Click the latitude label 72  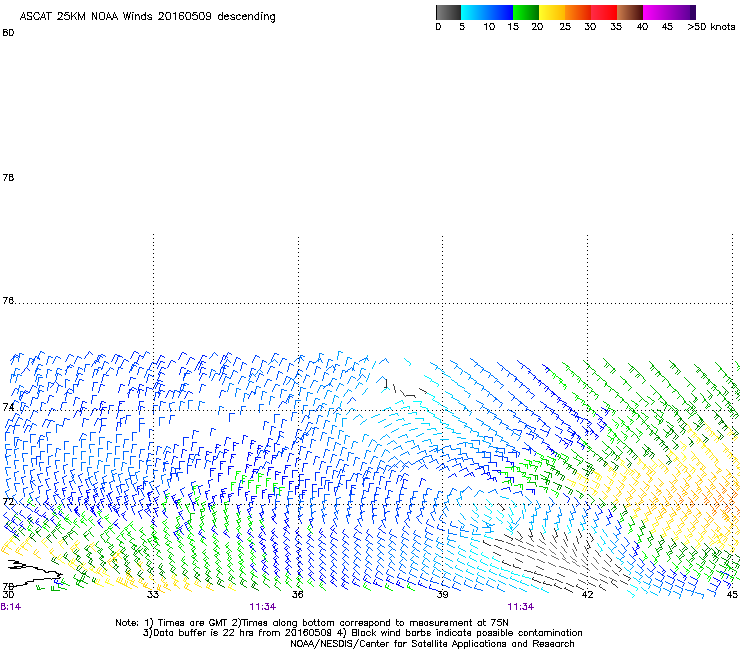pyautogui.click(x=8, y=501)
